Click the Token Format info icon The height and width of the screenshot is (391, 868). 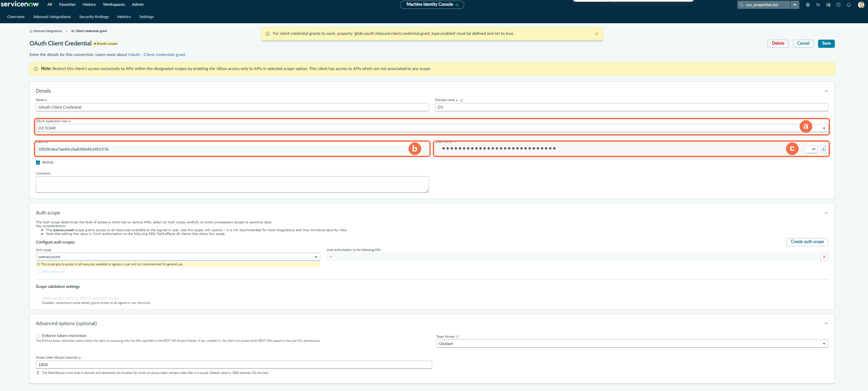pos(457,337)
